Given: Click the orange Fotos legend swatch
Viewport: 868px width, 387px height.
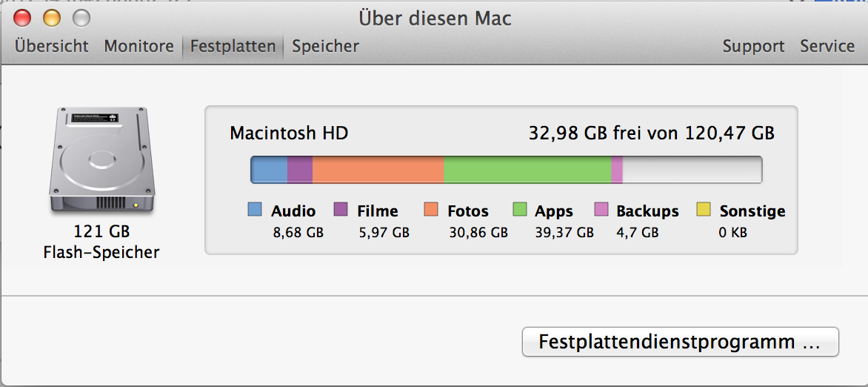Looking at the screenshot, I should click(x=432, y=211).
